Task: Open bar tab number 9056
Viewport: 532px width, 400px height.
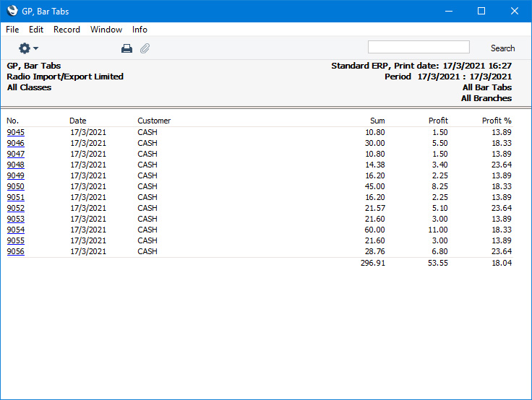Action: (16, 251)
